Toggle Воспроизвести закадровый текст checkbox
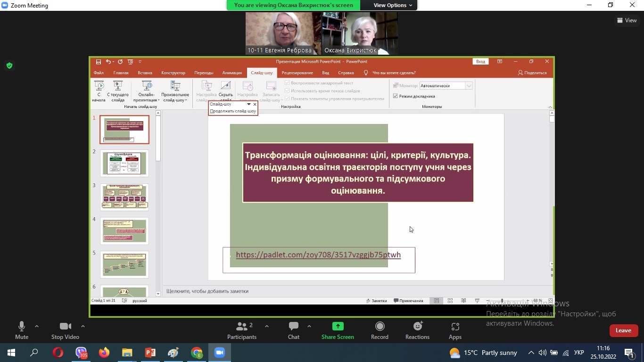644x362 pixels. [x=287, y=83]
